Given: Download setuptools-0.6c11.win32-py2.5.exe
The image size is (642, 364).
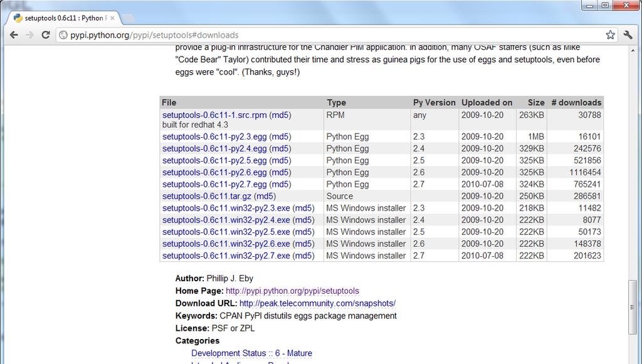Looking at the screenshot, I should click(226, 231).
